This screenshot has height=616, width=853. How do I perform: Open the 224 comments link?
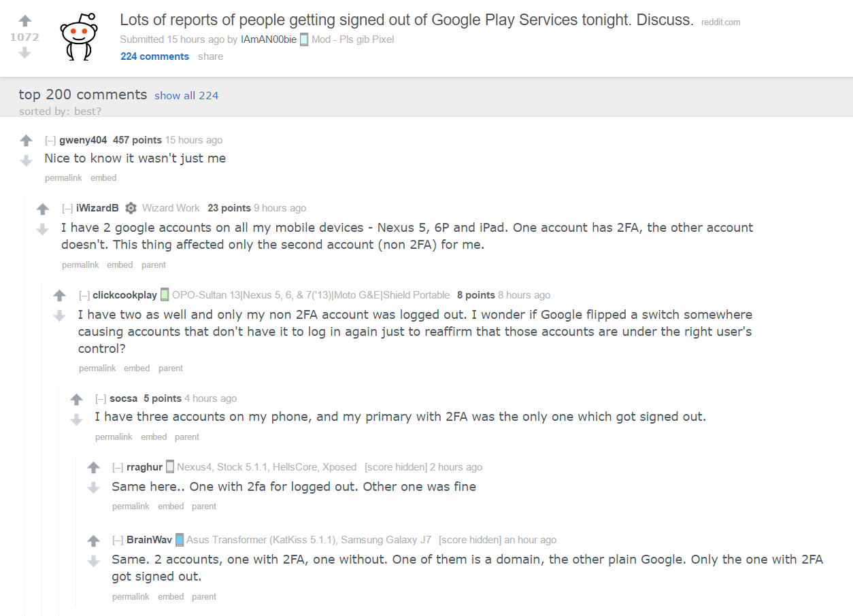pos(154,56)
